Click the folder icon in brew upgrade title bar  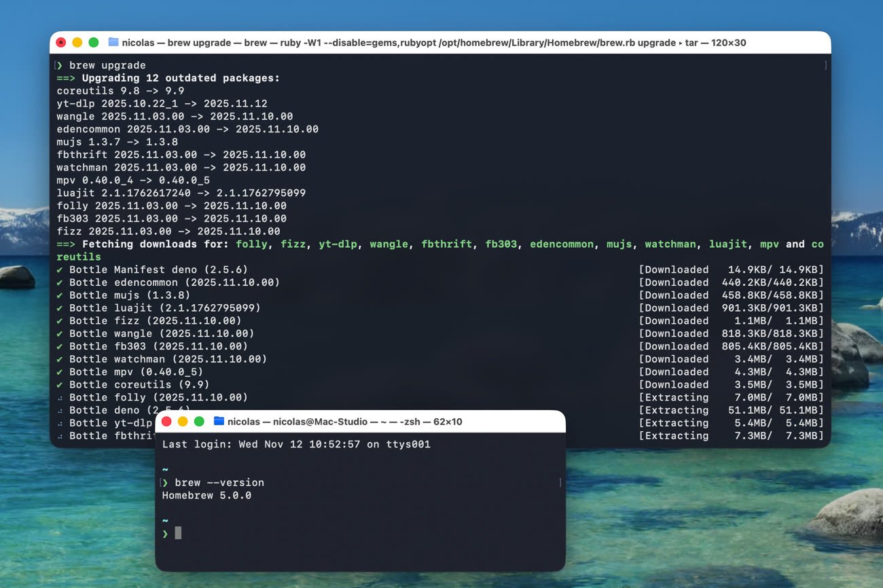coord(113,42)
